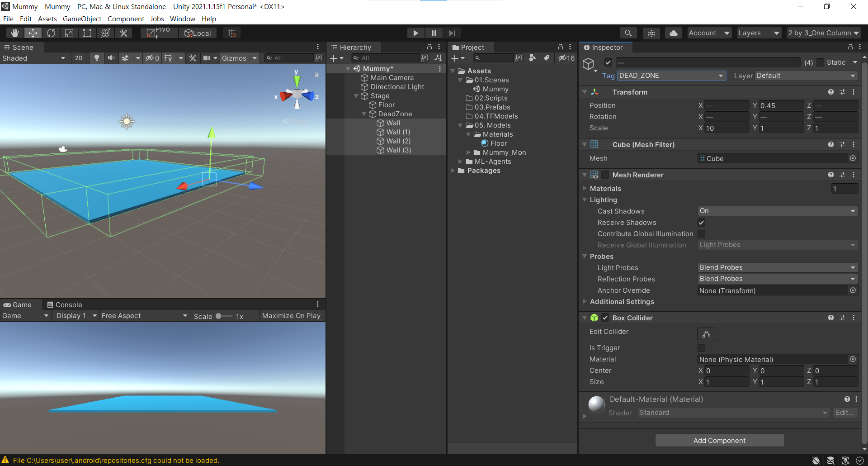Click the Step frame button

pyautogui.click(x=452, y=33)
